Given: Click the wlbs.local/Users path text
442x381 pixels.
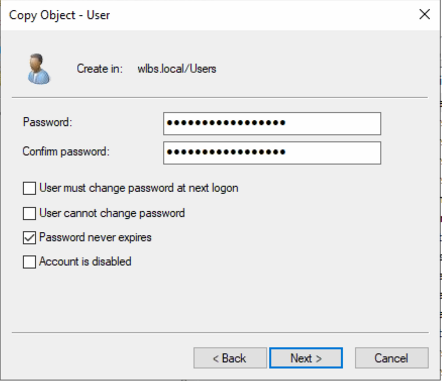Looking at the screenshot, I should pos(177,69).
